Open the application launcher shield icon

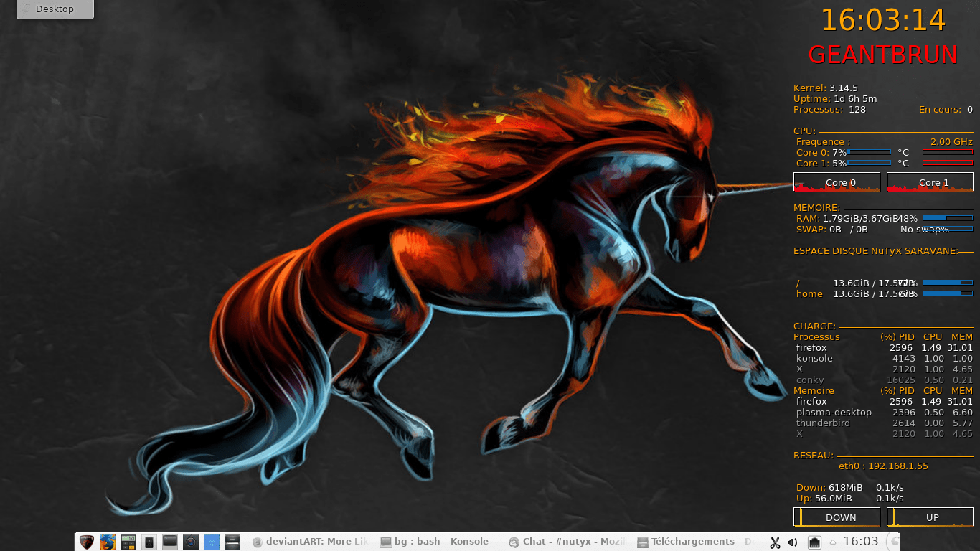coord(87,542)
